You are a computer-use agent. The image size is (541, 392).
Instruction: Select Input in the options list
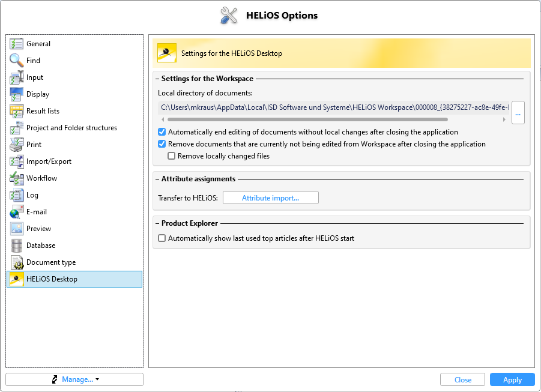click(74, 77)
